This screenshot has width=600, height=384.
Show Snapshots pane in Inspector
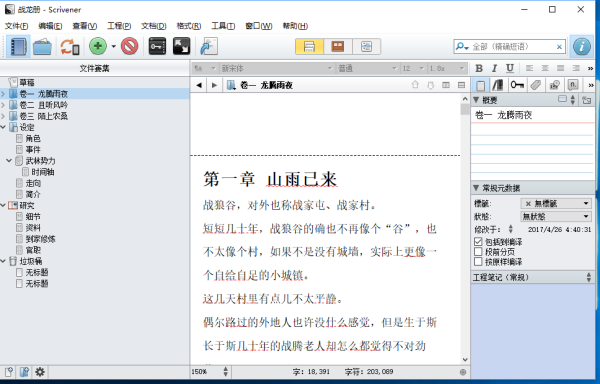coord(554,85)
